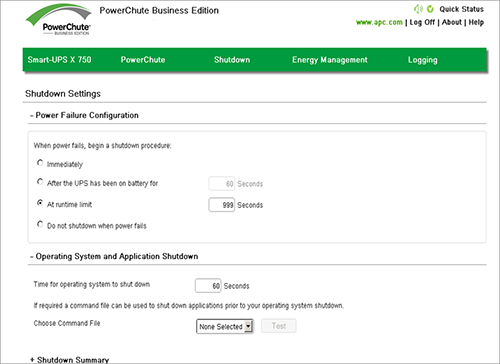Click the Test button
The width and height of the screenshot is (500, 364).
[279, 326]
